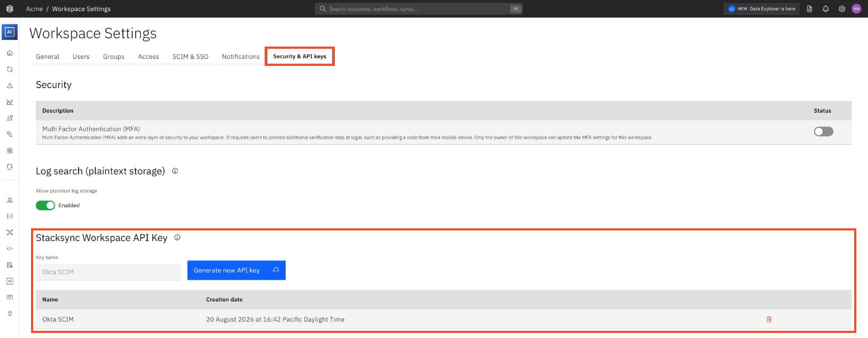Delete the Okta SCIM API key with the trash icon
The width and height of the screenshot is (868, 338).
point(769,319)
